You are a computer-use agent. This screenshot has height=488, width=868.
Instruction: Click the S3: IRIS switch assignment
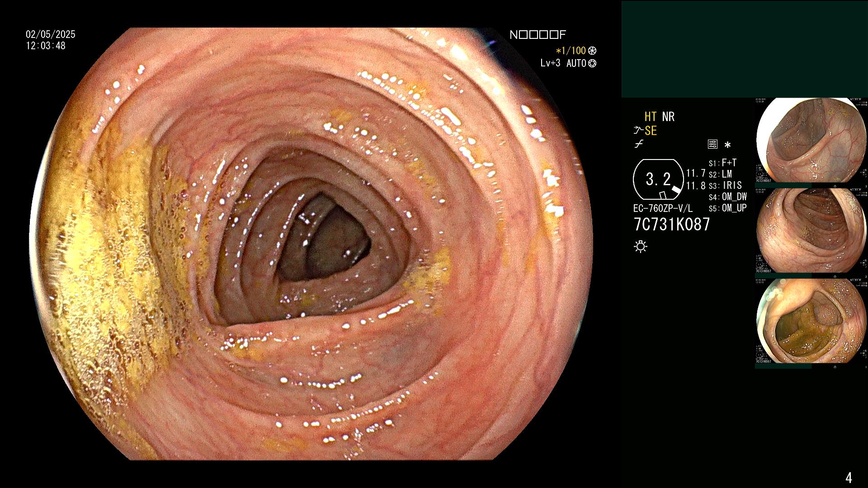pos(725,186)
